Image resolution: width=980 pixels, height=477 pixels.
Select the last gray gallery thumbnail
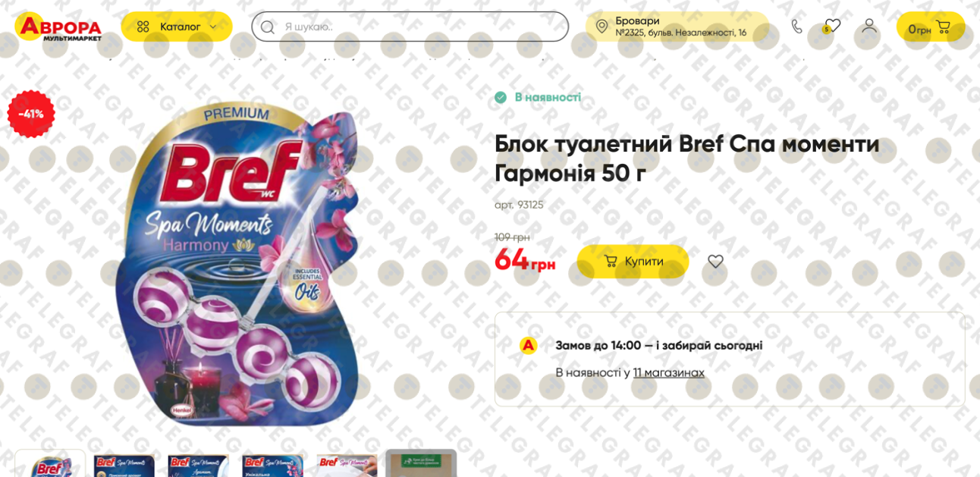pos(421,463)
